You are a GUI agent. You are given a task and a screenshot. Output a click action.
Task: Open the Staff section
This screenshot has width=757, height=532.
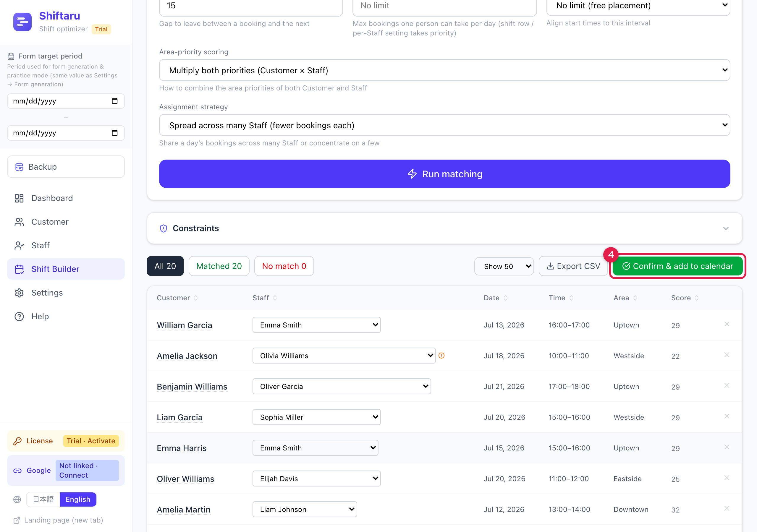click(x=66, y=245)
